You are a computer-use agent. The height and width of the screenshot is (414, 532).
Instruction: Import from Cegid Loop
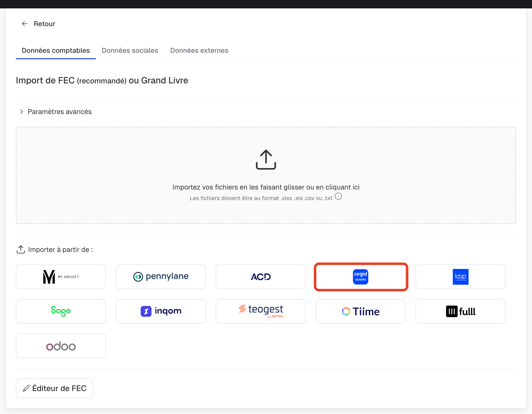[460, 277]
